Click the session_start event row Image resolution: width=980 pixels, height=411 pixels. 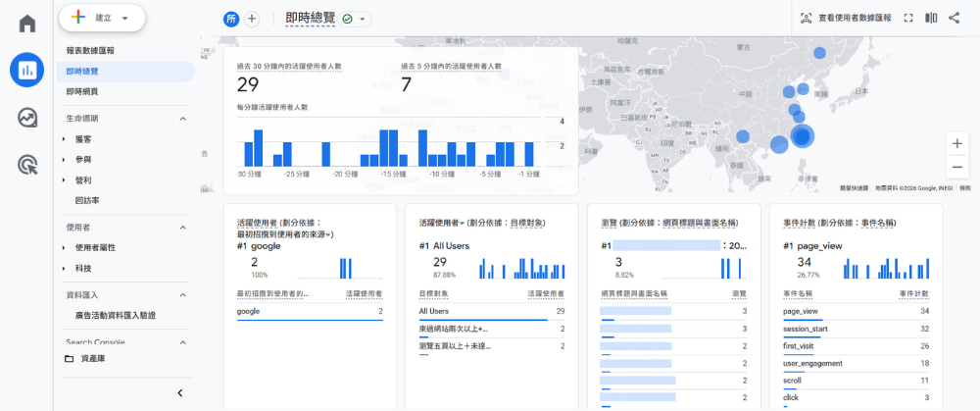pyautogui.click(x=857, y=329)
